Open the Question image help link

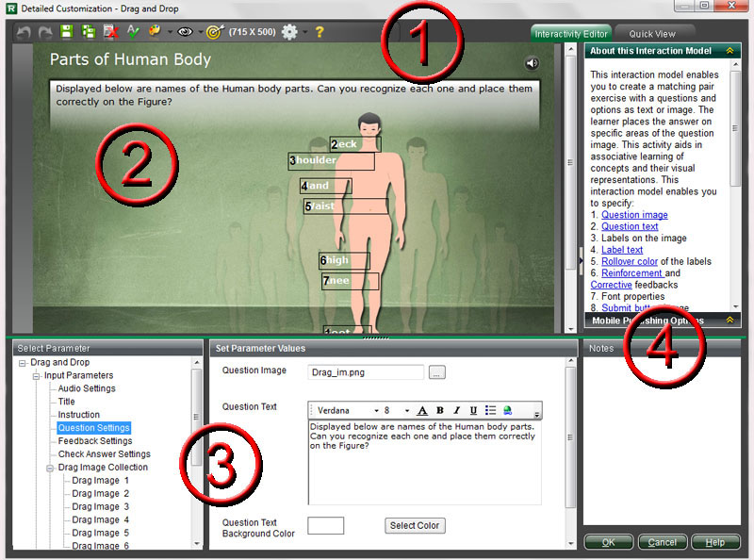[x=634, y=215]
